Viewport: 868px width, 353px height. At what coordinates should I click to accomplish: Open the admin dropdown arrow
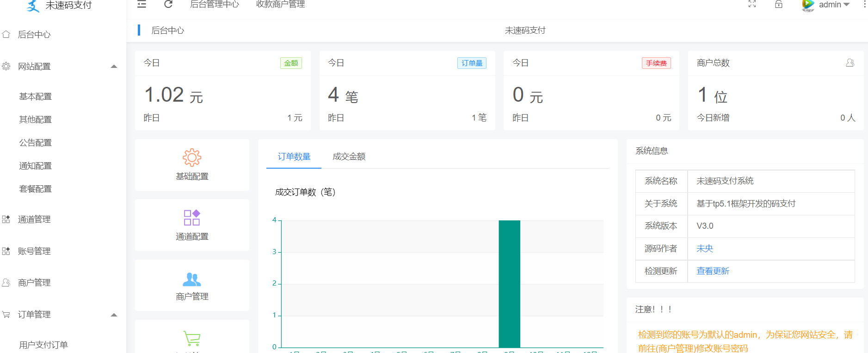(847, 5)
